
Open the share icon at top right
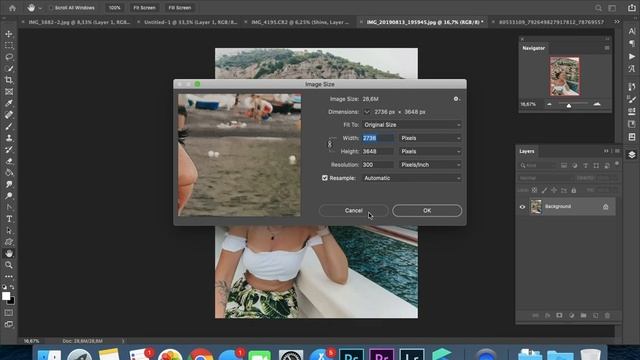[x=632, y=8]
